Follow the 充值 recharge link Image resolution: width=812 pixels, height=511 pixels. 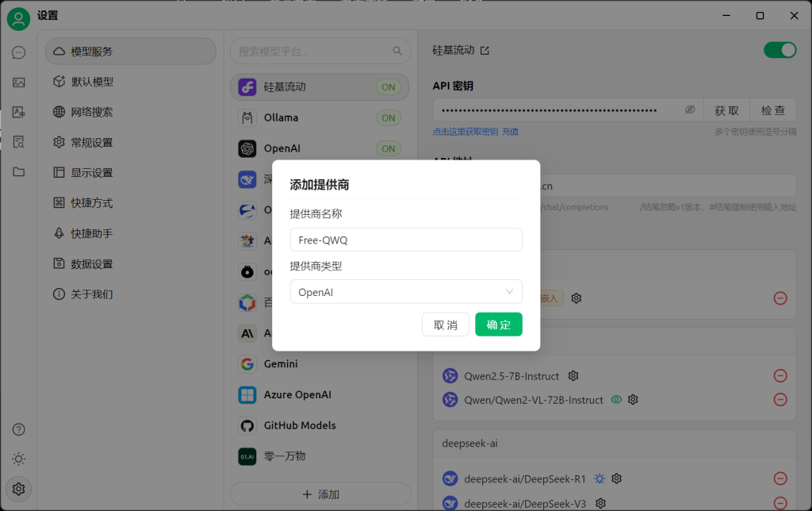(x=510, y=132)
